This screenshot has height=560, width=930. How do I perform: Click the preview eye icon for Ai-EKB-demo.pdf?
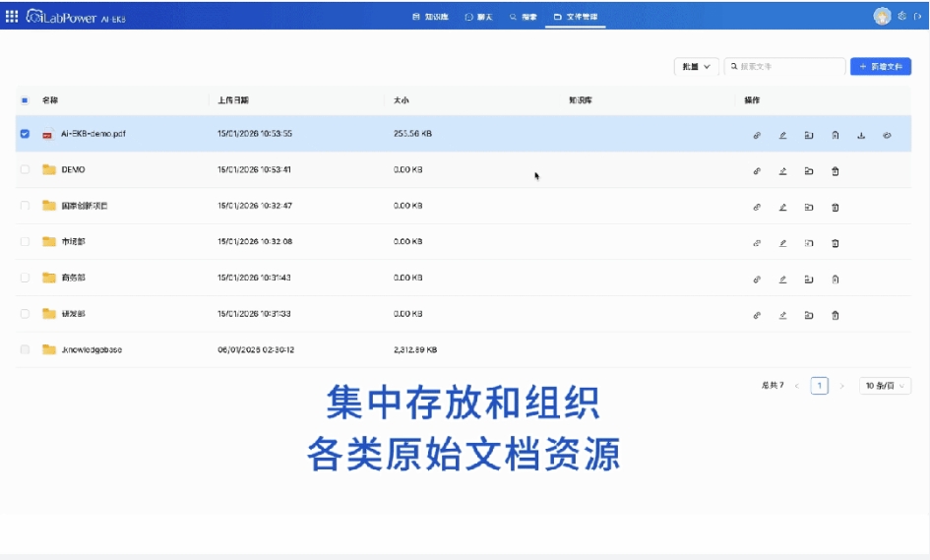point(887,135)
